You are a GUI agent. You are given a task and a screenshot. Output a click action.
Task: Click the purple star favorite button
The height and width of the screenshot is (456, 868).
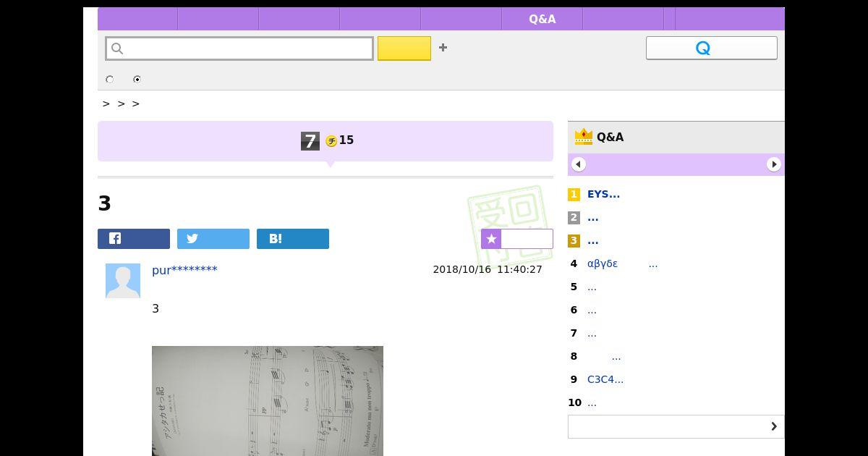coord(517,239)
